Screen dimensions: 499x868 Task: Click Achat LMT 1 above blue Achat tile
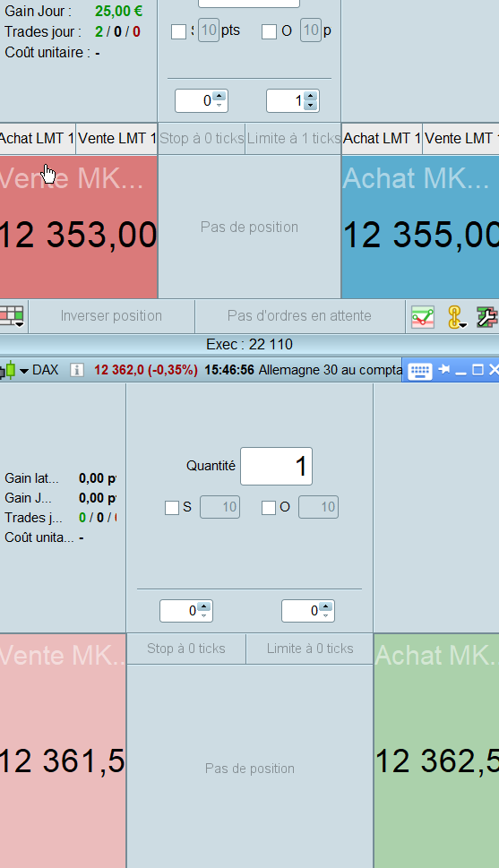tap(383, 138)
